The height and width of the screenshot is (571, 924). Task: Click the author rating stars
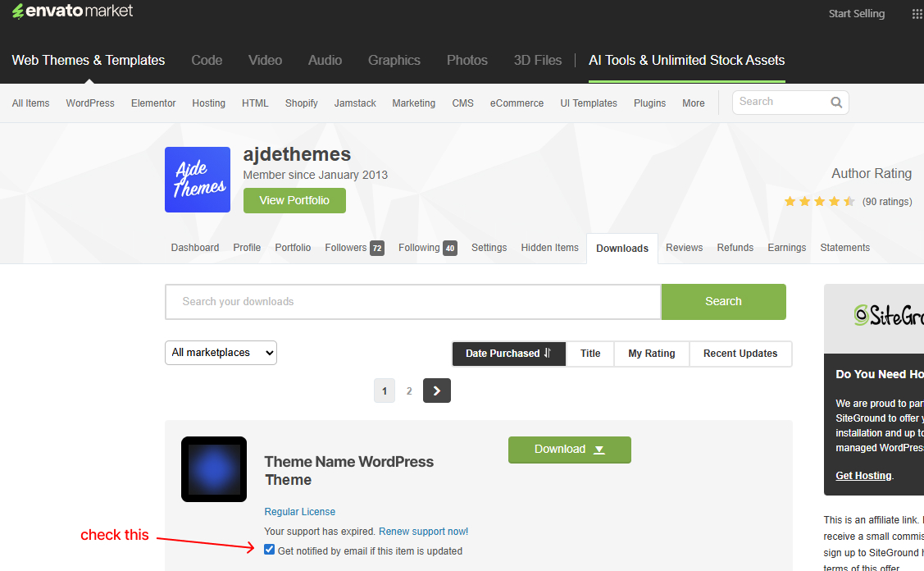pos(818,201)
